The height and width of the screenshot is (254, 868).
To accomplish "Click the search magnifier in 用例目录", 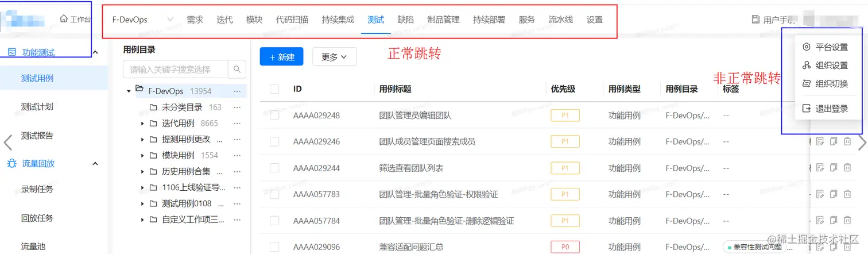I will (x=237, y=70).
